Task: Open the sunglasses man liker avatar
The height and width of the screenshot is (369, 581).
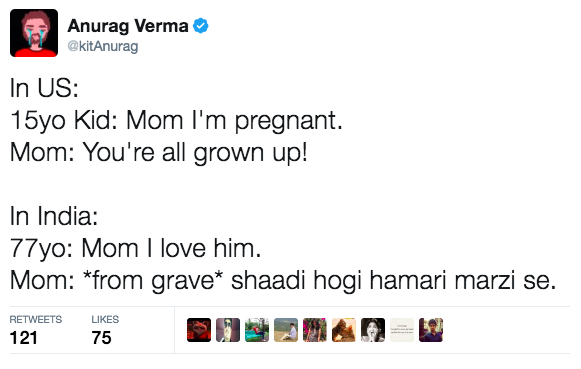Action: pyautogui.click(x=228, y=330)
